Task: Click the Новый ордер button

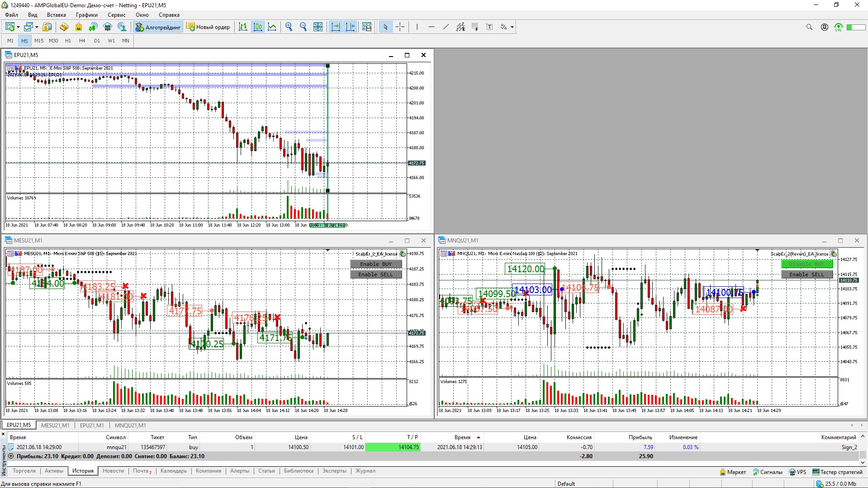Action: pos(208,27)
